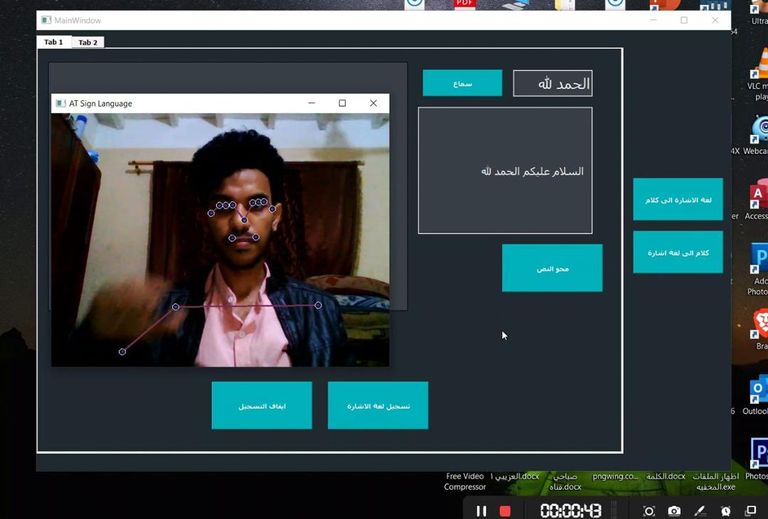Switch to Tab 2
This screenshot has width=768, height=519.
point(88,43)
